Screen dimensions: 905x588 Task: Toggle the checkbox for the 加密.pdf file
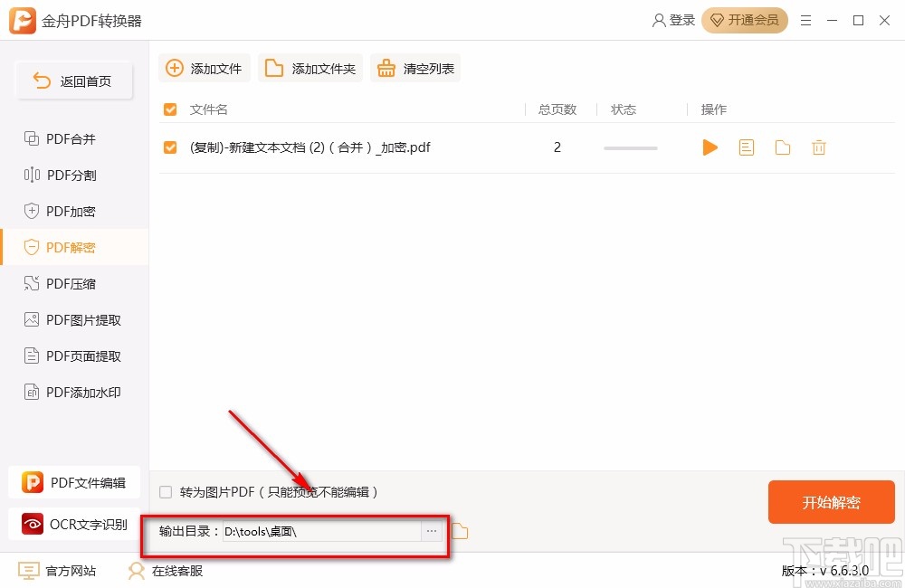click(169, 147)
